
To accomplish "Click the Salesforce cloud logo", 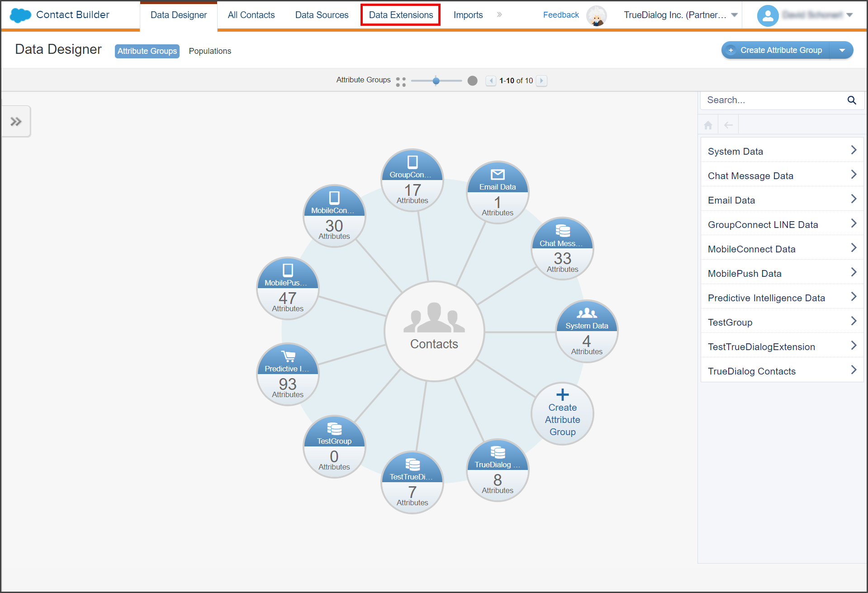I will [x=20, y=15].
